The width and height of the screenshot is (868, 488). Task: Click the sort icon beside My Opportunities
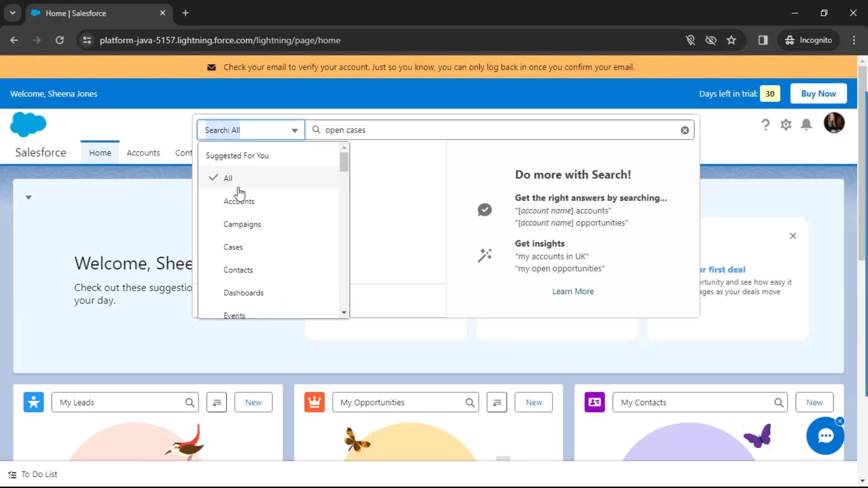(497, 402)
